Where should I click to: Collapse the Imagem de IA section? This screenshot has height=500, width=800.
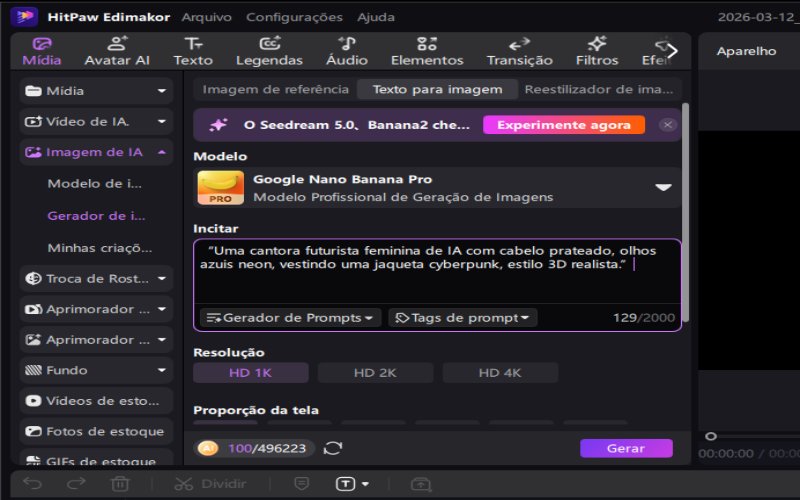[161, 153]
